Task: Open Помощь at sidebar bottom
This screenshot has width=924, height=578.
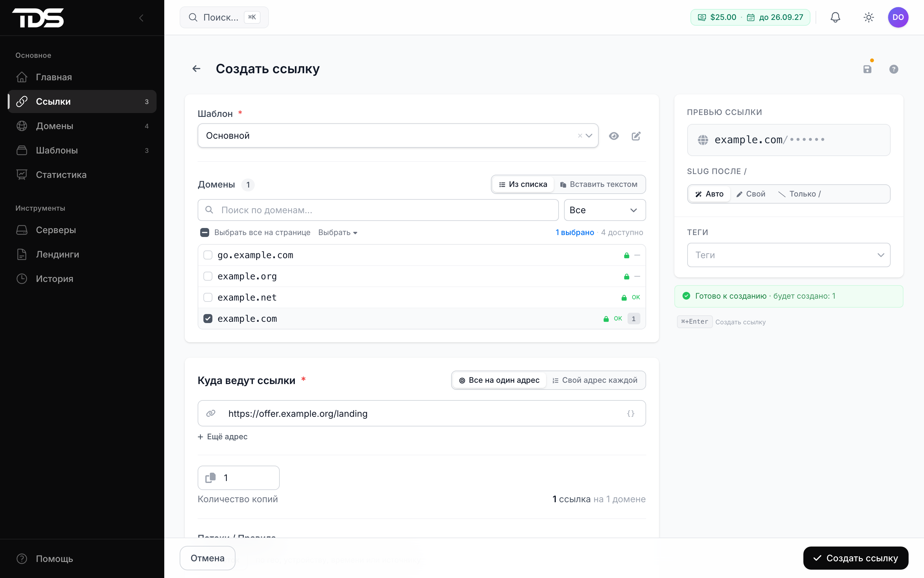Action: coord(82,558)
